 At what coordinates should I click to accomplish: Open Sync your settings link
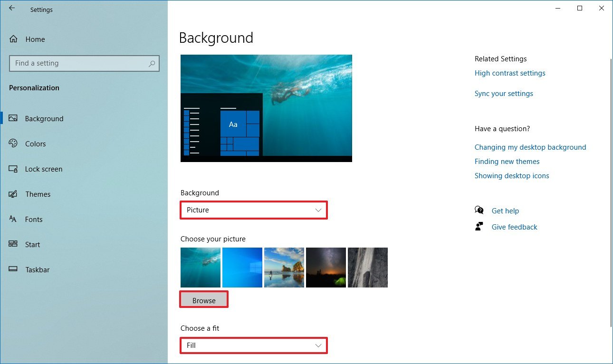click(504, 94)
